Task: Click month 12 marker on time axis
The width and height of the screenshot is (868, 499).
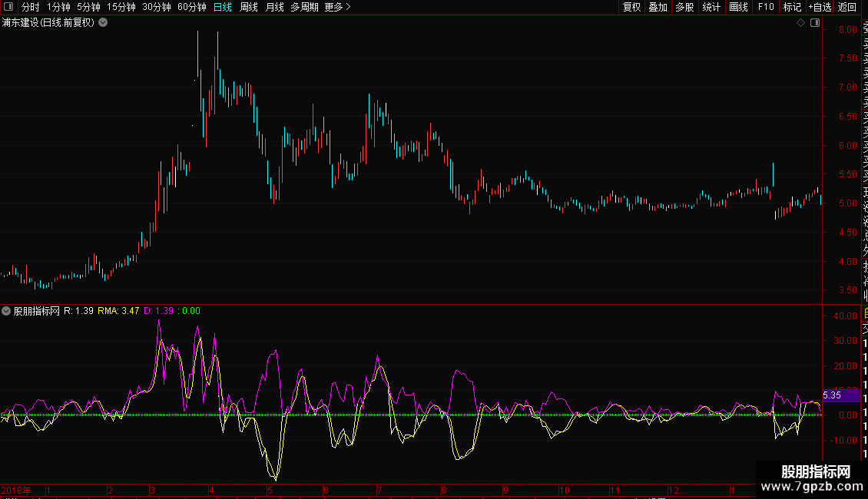Action: coord(673,490)
